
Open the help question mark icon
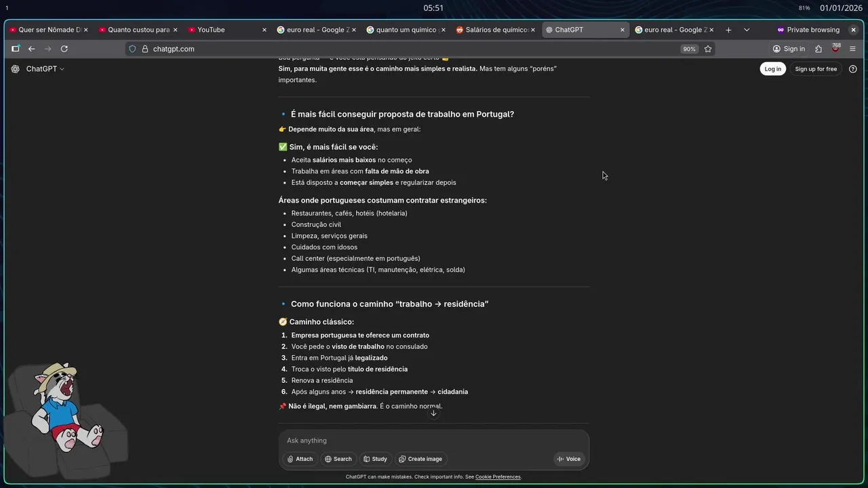coord(853,69)
